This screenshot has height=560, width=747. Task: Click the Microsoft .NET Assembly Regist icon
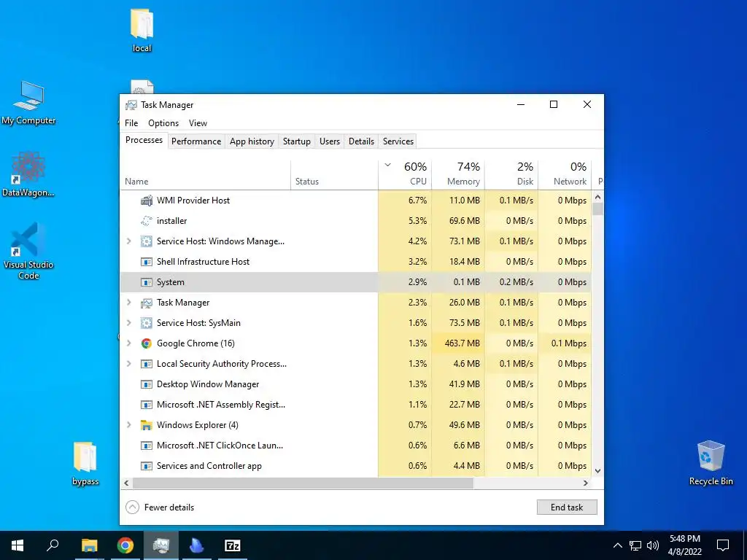pyautogui.click(x=147, y=405)
